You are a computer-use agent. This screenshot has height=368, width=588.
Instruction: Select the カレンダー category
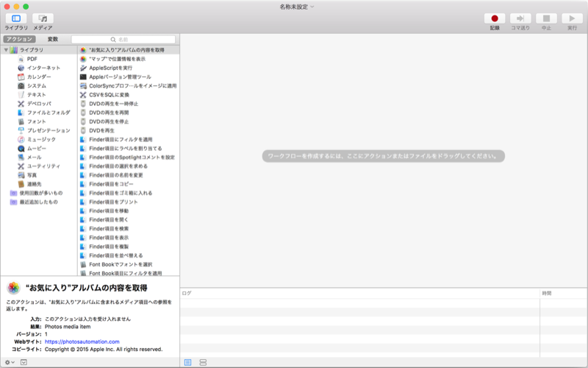pyautogui.click(x=40, y=77)
